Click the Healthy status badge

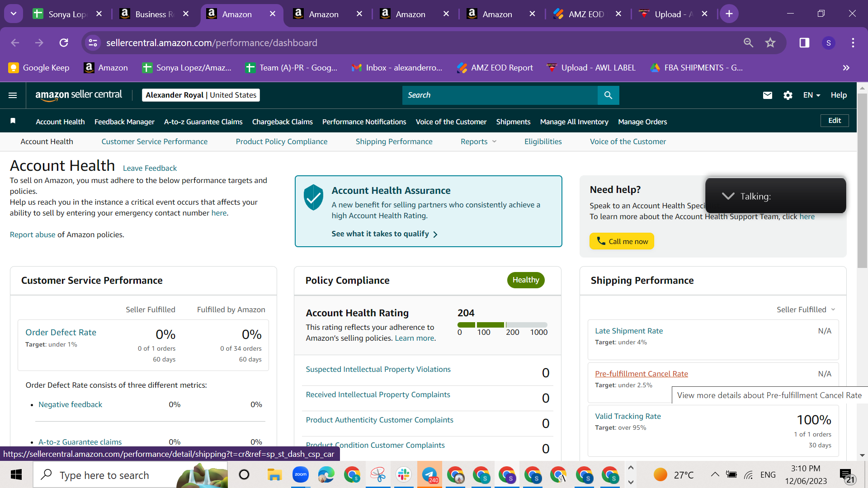pos(526,280)
